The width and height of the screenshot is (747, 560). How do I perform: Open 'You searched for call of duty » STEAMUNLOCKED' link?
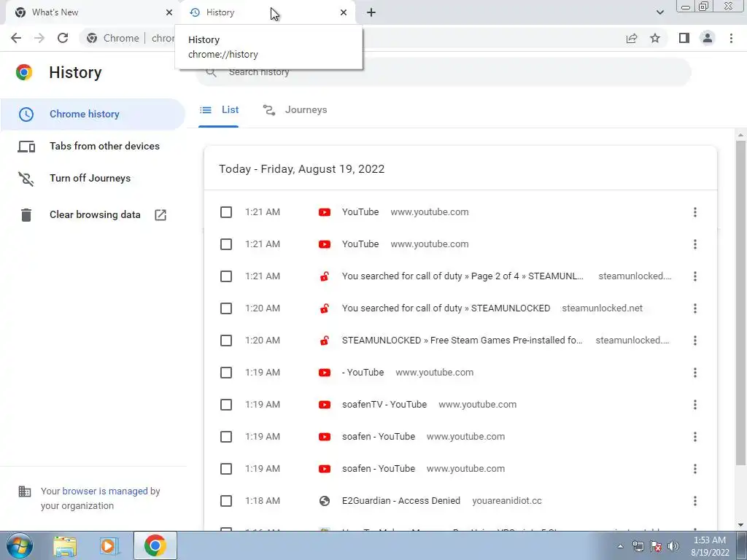tap(446, 308)
